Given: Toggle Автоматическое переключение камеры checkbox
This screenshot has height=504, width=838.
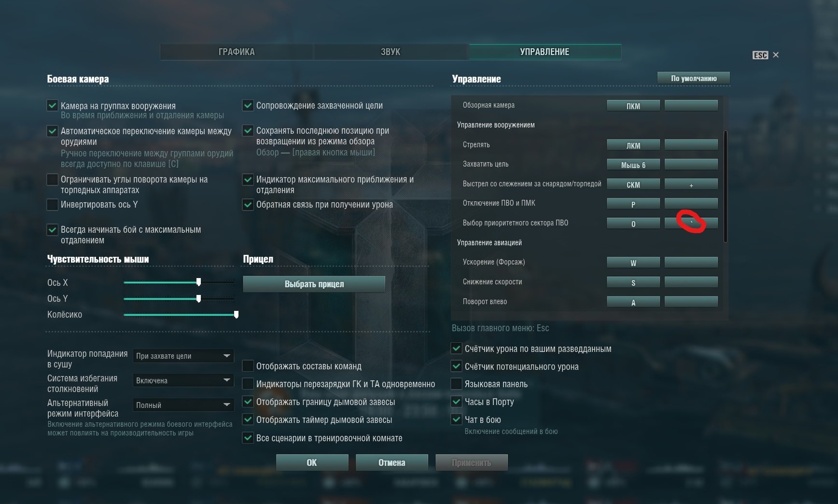Looking at the screenshot, I should click(53, 131).
